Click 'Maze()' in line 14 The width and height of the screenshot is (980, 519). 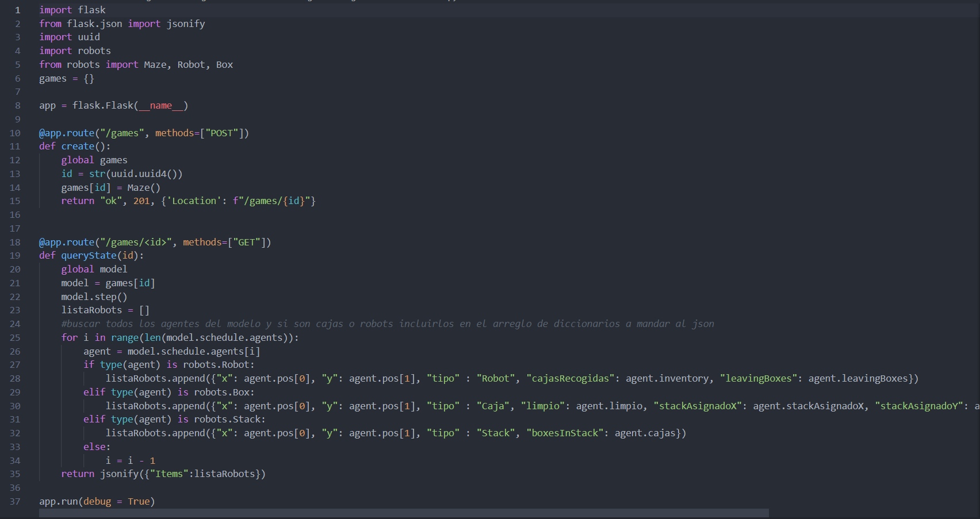click(x=144, y=187)
